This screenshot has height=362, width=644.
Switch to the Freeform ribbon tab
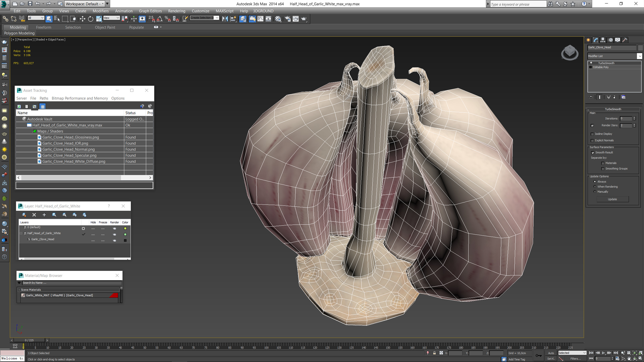44,27
